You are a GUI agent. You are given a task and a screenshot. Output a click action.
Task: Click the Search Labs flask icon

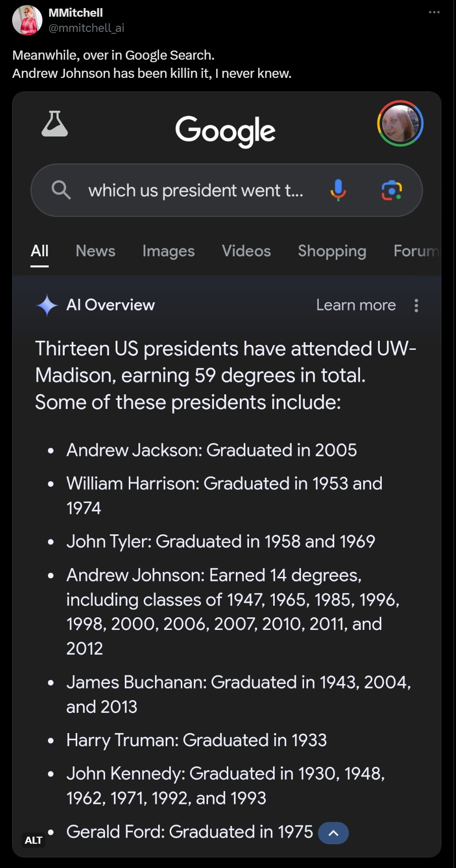pos(55,124)
